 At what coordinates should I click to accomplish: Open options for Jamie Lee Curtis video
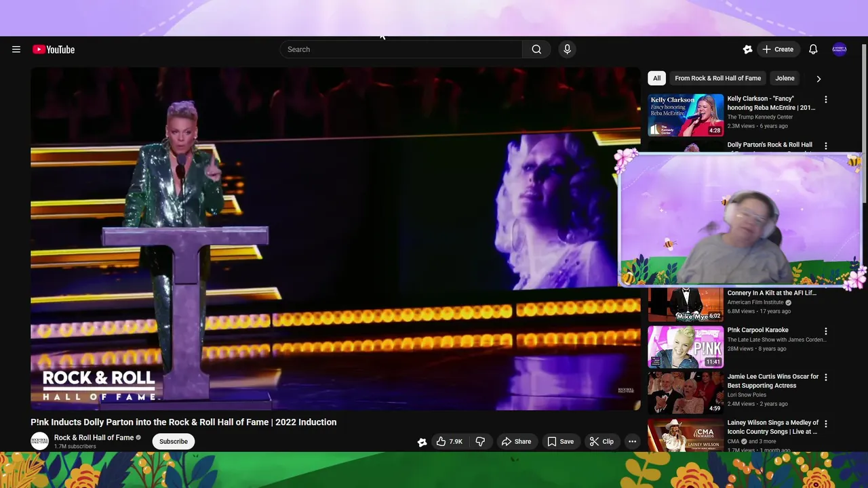coord(825,377)
